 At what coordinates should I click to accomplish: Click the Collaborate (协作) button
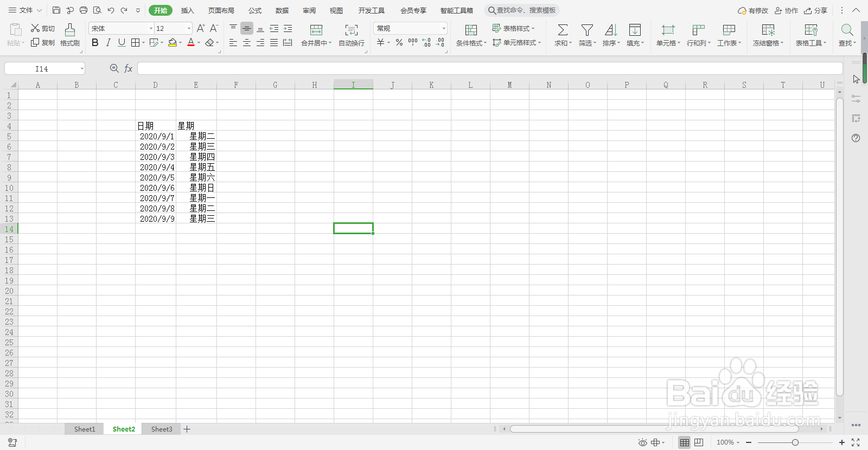click(x=786, y=10)
